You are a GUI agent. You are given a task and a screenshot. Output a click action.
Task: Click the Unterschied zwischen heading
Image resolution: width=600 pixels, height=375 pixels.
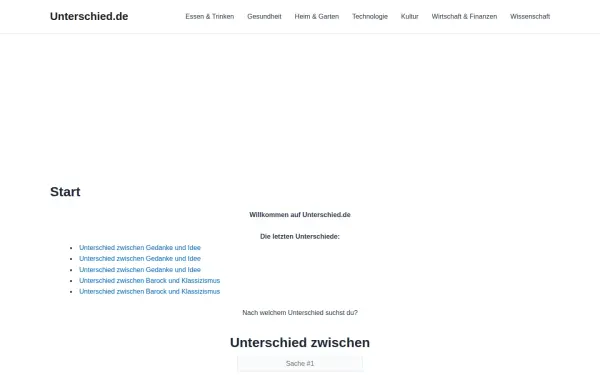(300, 342)
